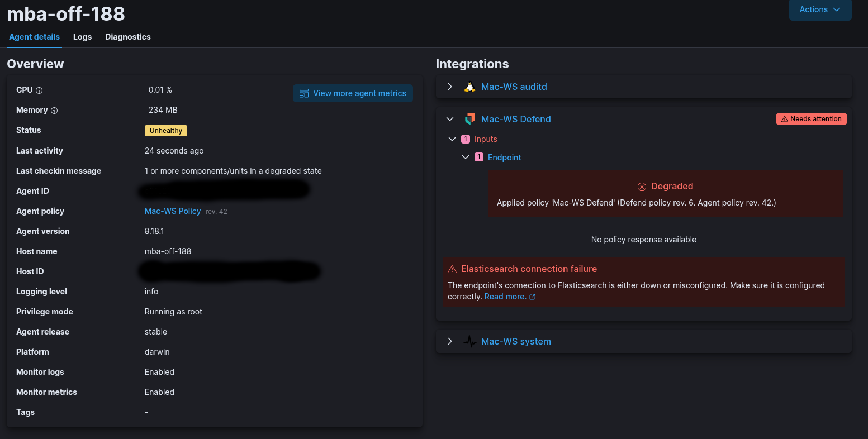Click the '24 seconds ago' last activity value
This screenshot has height=439, width=868.
click(174, 151)
